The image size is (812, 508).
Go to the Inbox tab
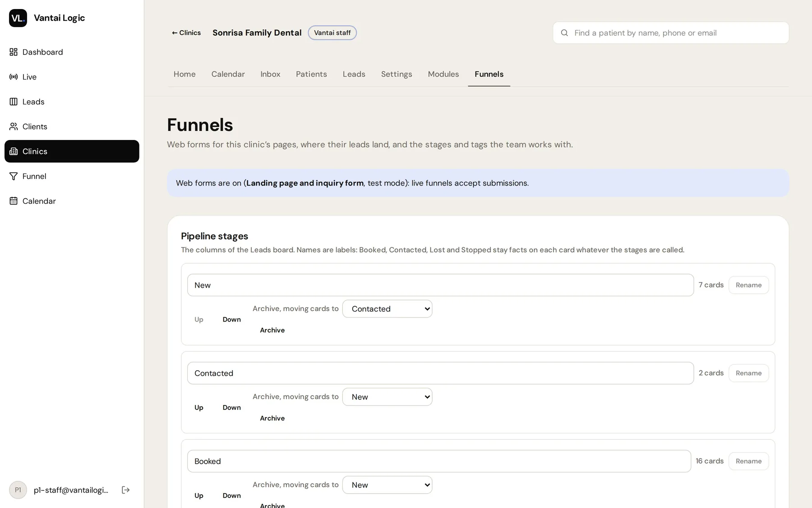tap(270, 74)
